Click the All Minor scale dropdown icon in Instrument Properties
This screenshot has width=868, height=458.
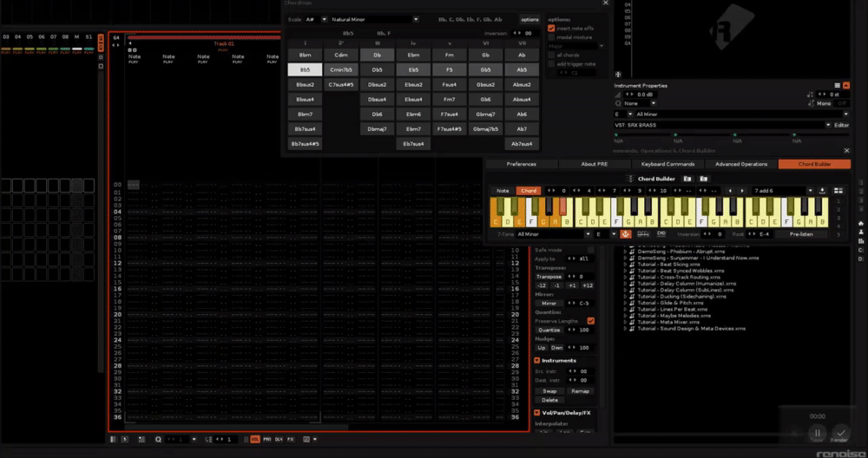[847, 114]
